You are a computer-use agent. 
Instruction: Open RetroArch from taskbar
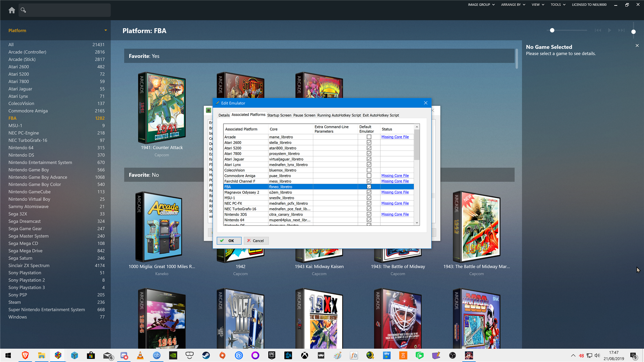[321, 355]
